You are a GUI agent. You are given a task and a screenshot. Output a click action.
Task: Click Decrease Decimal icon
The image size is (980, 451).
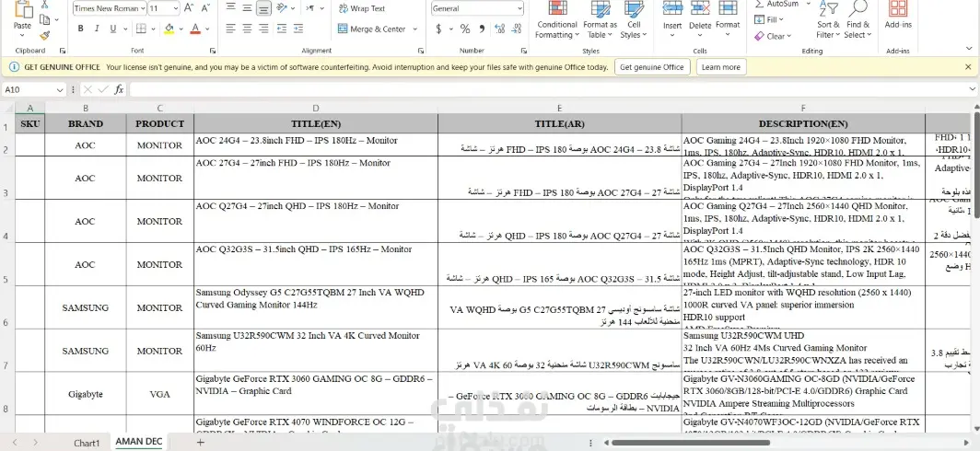click(516, 29)
